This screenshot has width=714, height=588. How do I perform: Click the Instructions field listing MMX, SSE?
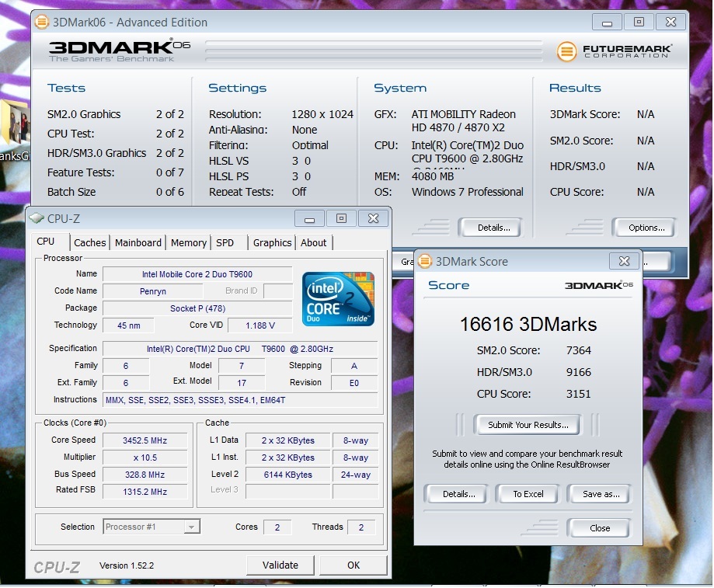click(240, 400)
